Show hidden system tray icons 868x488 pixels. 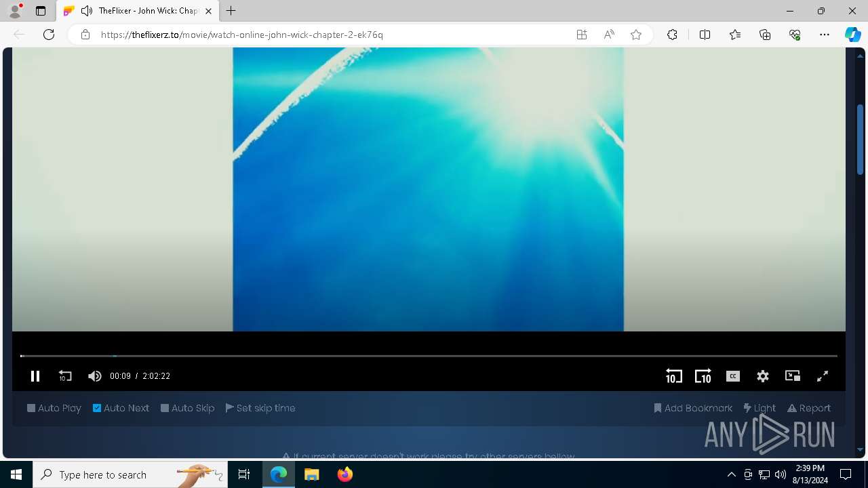732,474
